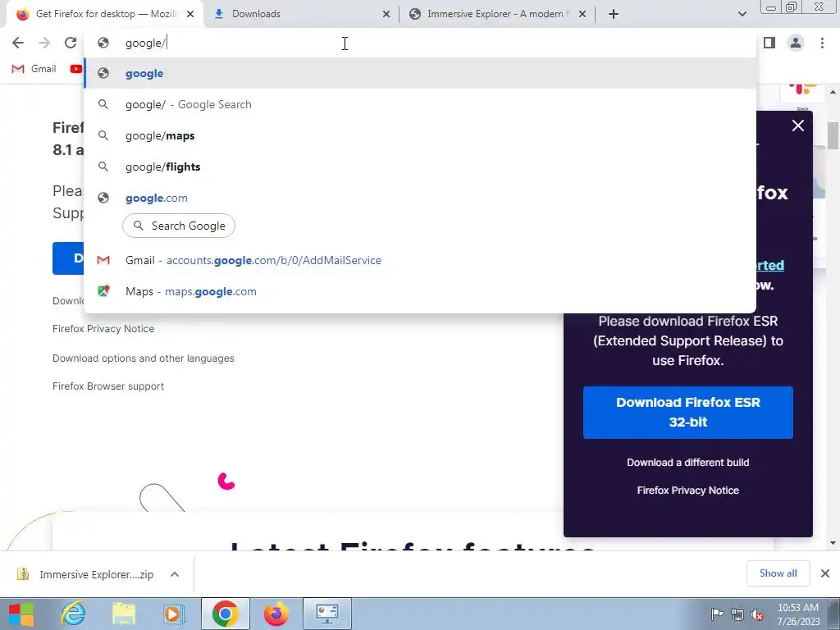Image resolution: width=840 pixels, height=630 pixels.
Task: Close the Get Firefox for desktop tab
Action: pos(190,14)
